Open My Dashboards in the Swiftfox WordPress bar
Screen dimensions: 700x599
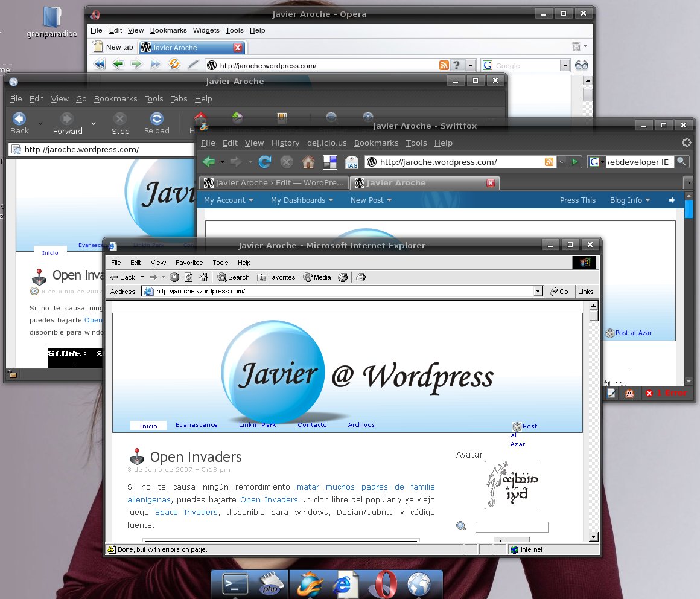click(302, 200)
